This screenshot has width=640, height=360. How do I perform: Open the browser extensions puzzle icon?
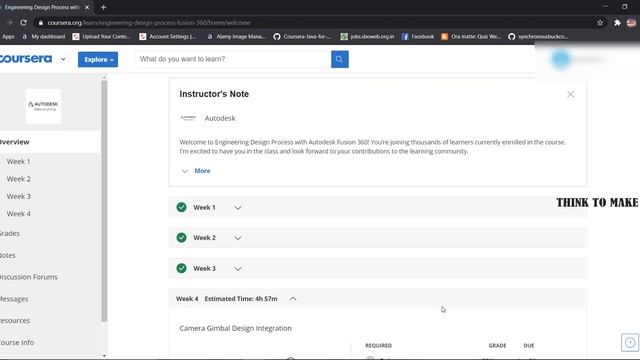click(x=617, y=23)
